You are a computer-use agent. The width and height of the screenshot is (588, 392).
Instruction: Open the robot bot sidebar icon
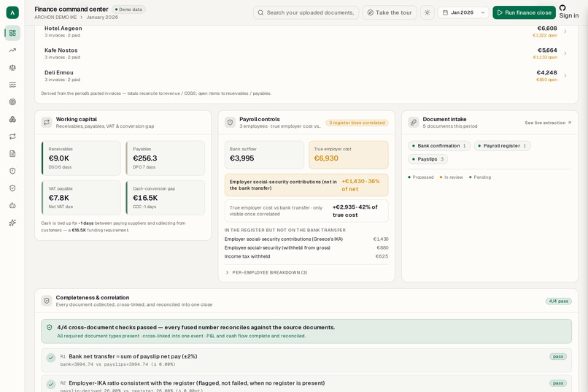pyautogui.click(x=12, y=206)
